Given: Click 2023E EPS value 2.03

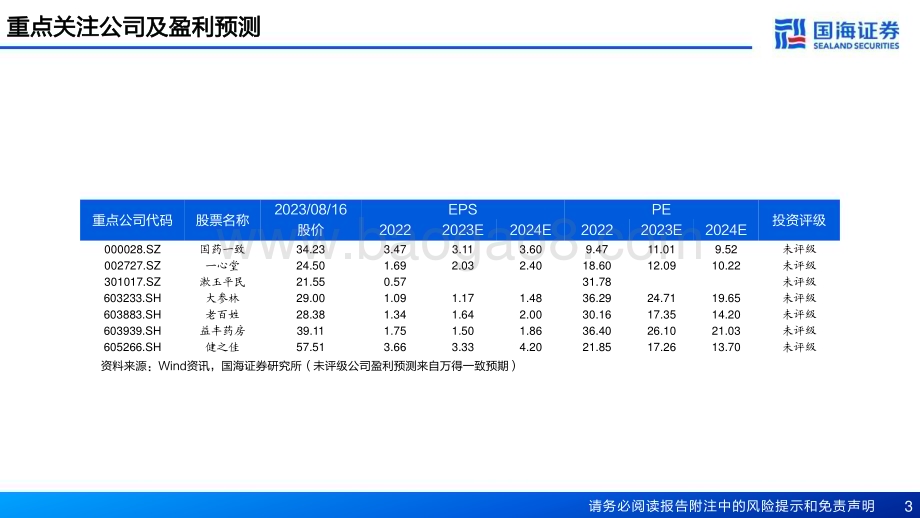Looking at the screenshot, I should (462, 266).
